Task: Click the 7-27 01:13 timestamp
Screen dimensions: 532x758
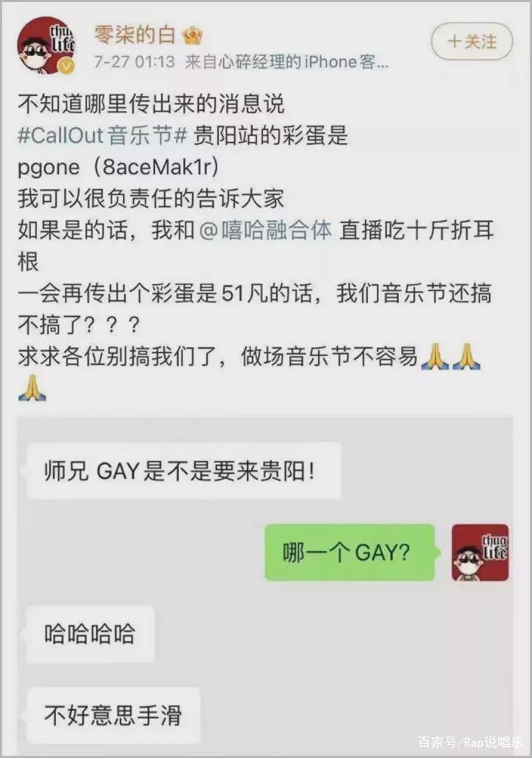Action: point(134,62)
